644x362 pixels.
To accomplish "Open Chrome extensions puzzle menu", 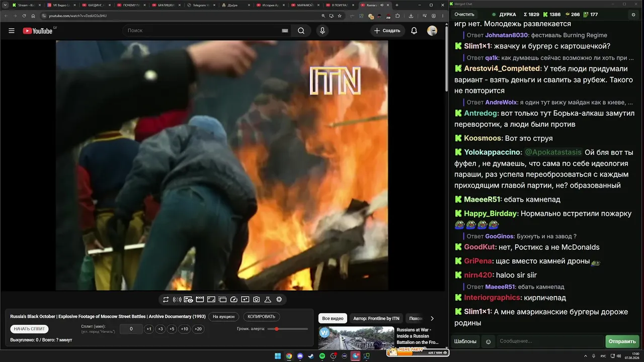I will 397,16.
